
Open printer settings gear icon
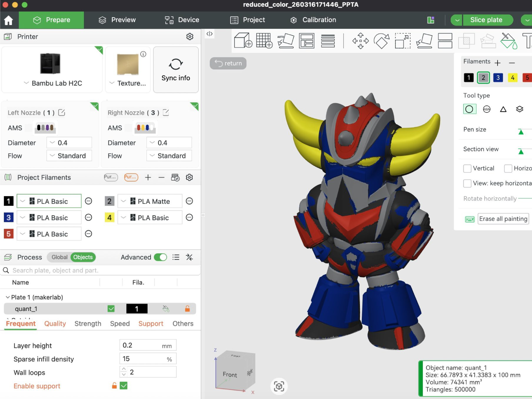[190, 37]
